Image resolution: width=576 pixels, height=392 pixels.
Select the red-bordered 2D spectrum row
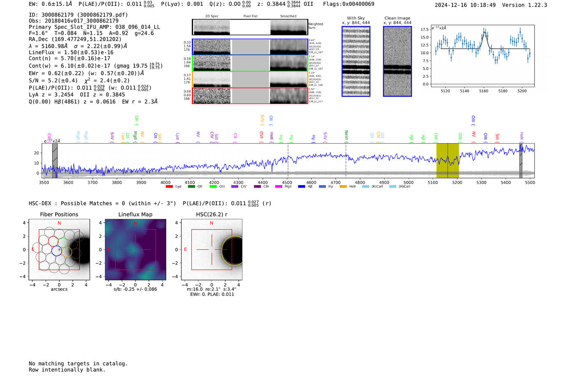(x=250, y=96)
